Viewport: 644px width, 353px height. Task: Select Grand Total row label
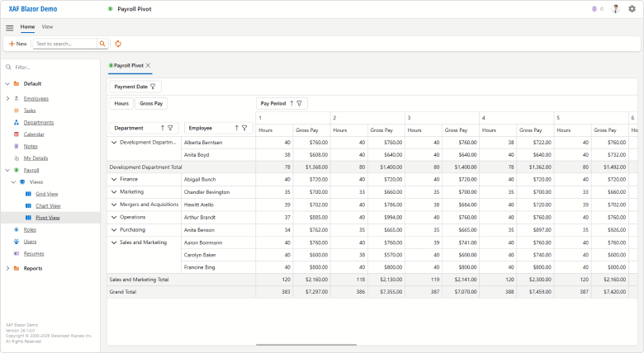(x=123, y=292)
